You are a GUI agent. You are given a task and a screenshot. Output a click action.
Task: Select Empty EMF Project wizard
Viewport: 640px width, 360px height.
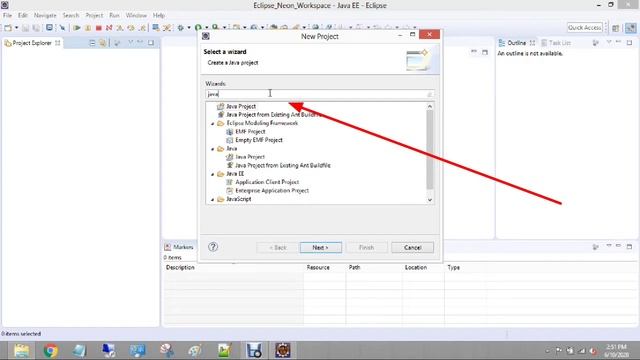(x=259, y=140)
